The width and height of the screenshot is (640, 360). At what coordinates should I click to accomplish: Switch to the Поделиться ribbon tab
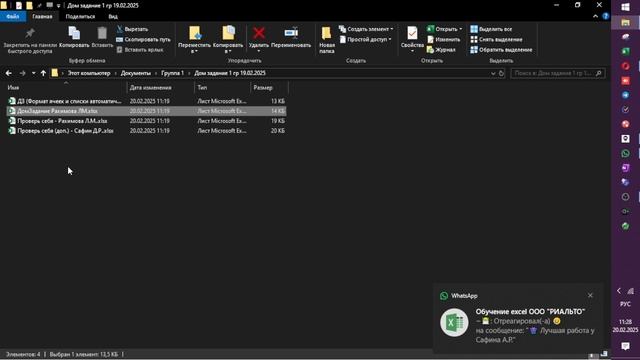point(80,16)
